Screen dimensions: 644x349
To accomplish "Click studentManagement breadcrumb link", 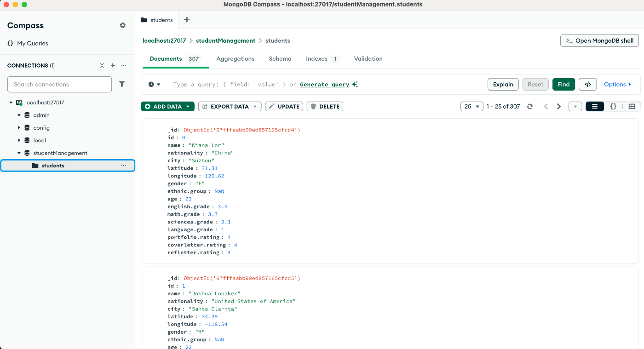I will pyautogui.click(x=225, y=40).
